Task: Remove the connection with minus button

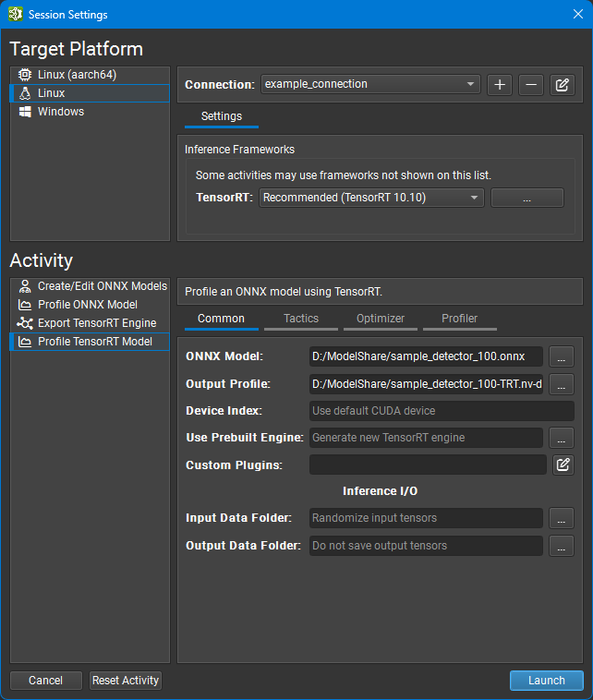Action: (530, 85)
